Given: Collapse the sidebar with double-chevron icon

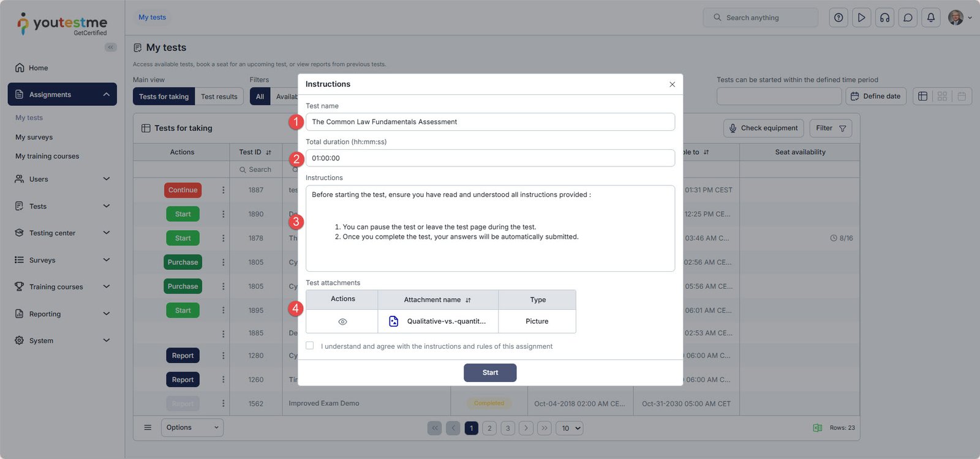Looking at the screenshot, I should coord(110,47).
